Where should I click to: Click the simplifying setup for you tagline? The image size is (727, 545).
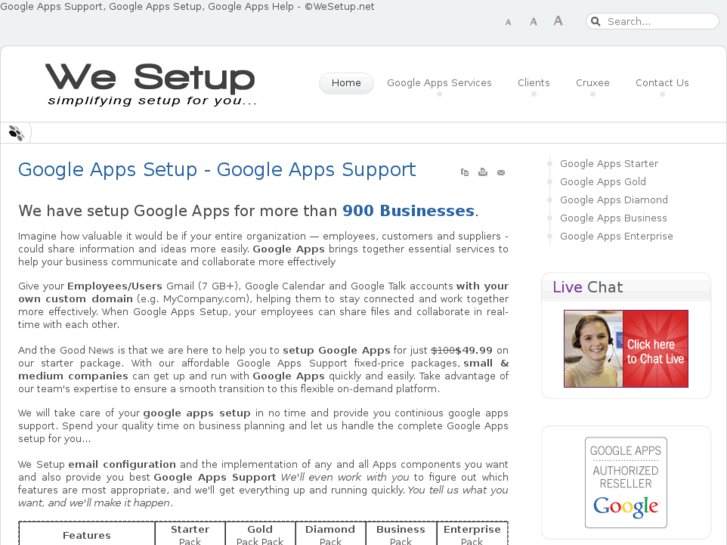pos(152,101)
